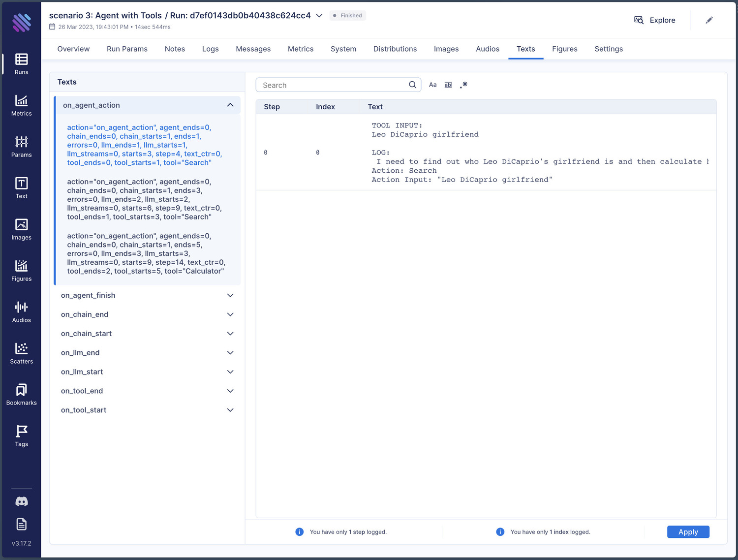Open Audios explorer in sidebar
The height and width of the screenshot is (560, 738).
[x=22, y=312]
